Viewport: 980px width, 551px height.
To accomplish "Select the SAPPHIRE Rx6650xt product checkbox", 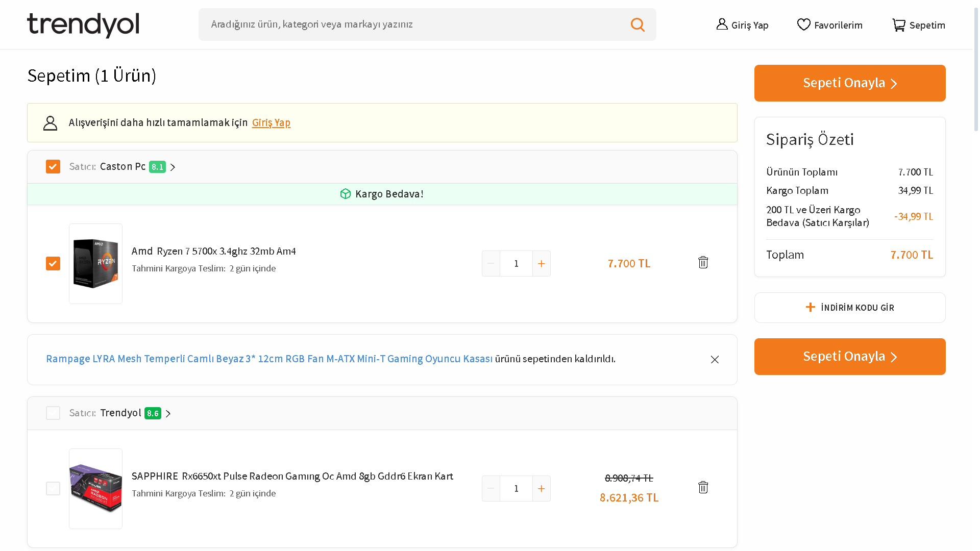I will [x=53, y=489].
